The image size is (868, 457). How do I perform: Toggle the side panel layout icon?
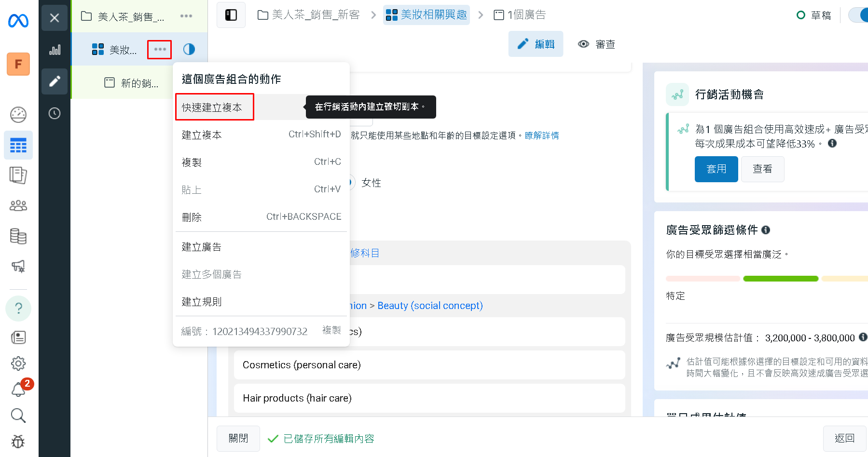point(231,15)
